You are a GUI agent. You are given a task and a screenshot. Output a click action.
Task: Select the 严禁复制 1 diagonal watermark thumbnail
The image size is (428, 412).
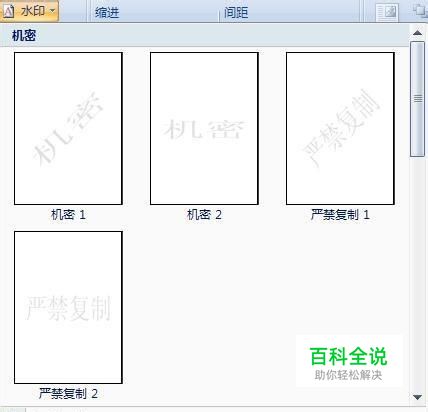tap(340, 128)
